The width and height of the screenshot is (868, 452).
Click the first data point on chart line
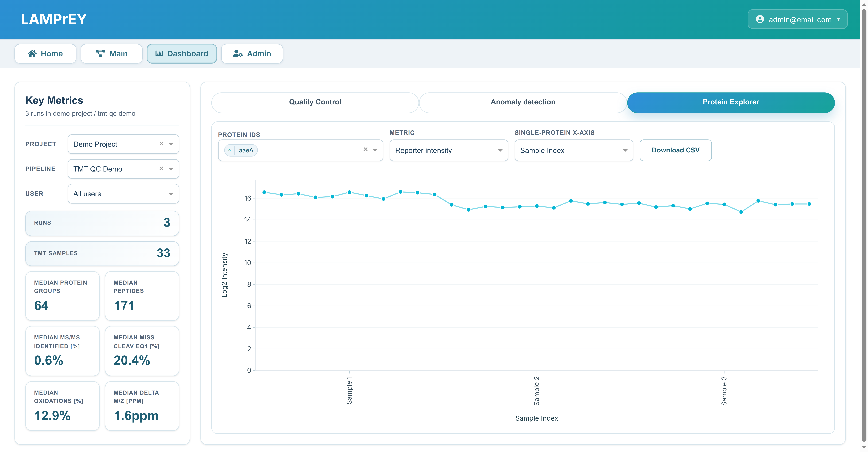(264, 192)
